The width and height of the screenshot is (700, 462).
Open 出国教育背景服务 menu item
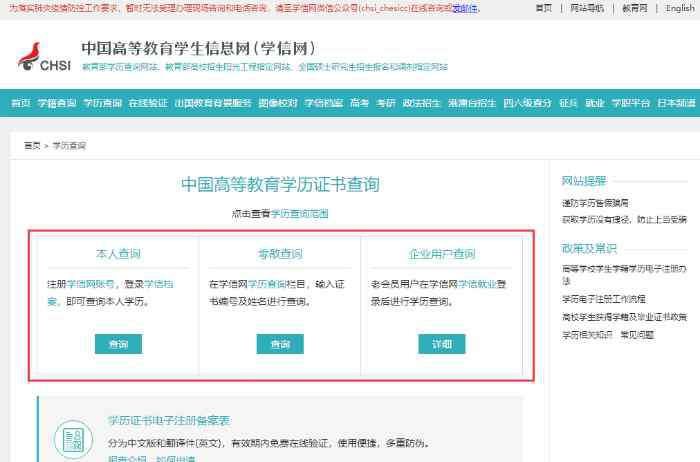click(x=212, y=103)
